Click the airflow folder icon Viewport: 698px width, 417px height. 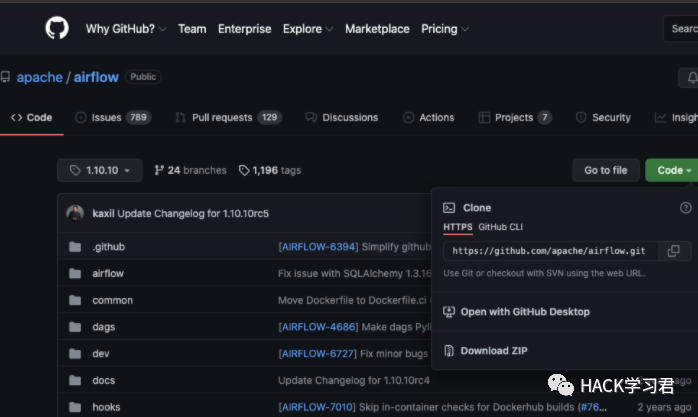(75, 273)
